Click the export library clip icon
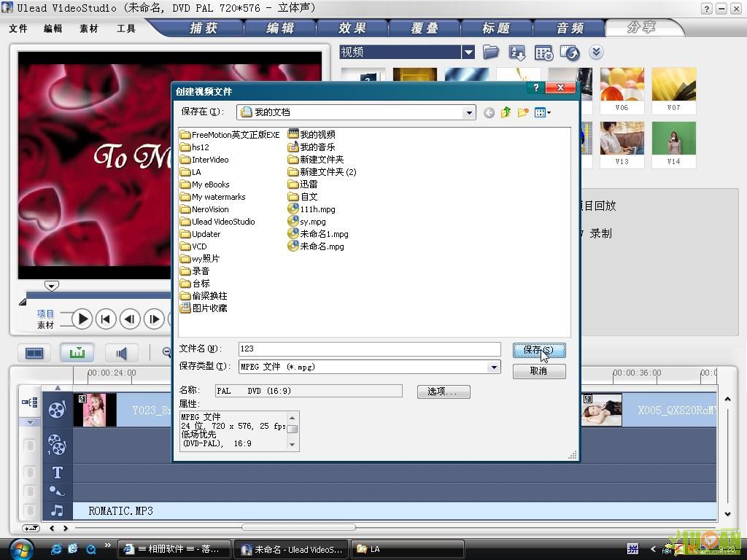Image resolution: width=747 pixels, height=560 pixels. tap(570, 52)
